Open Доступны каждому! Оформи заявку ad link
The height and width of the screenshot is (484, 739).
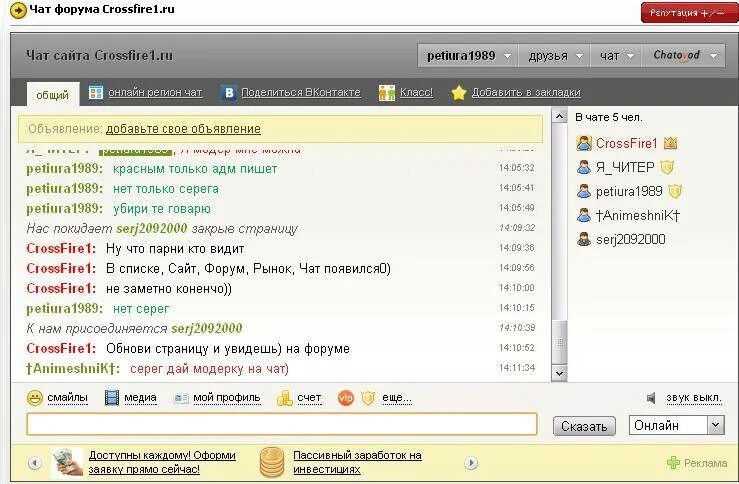coord(162,462)
